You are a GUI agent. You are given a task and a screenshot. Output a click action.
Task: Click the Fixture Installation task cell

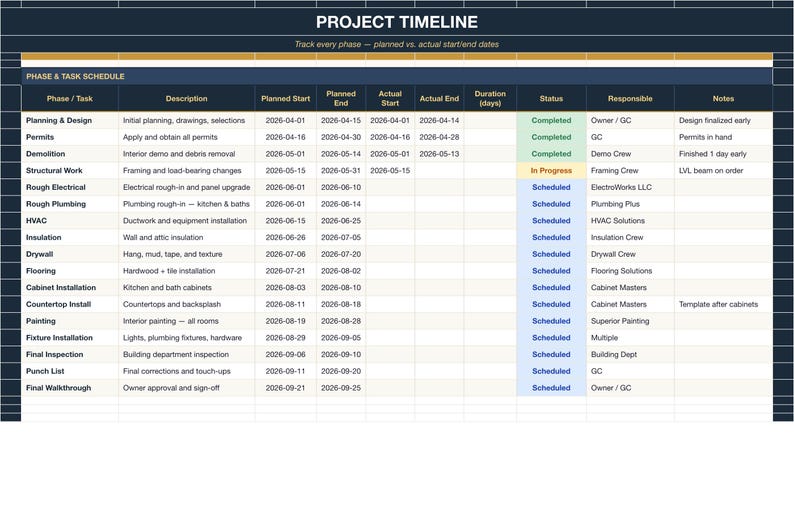pos(70,337)
